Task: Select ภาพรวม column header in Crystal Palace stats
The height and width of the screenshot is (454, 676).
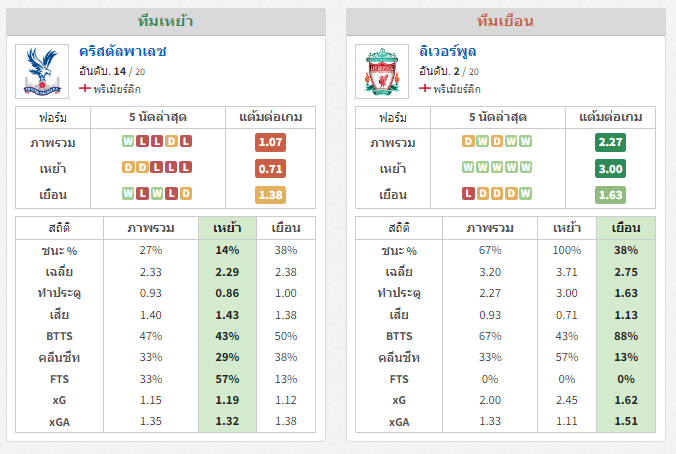Action: point(151,228)
